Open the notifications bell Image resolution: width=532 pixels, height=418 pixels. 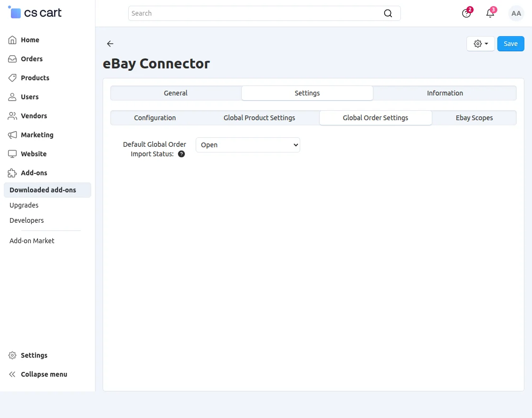[490, 13]
